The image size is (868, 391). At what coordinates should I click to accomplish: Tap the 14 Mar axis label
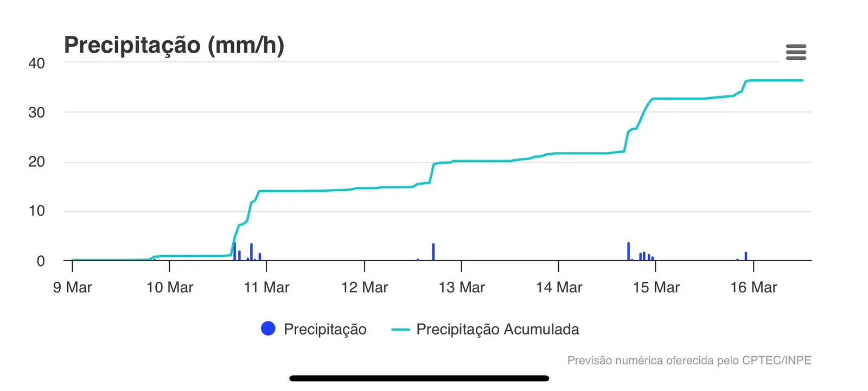(x=559, y=287)
